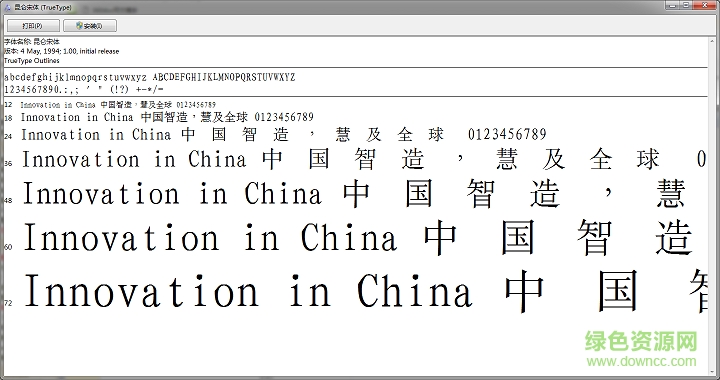Viewport: 720px width, 380px height.
Task: Click the uppercase 'ABCDEFGHIJKLMNOPQRSTUVWXYZ' sample
Action: [224, 77]
